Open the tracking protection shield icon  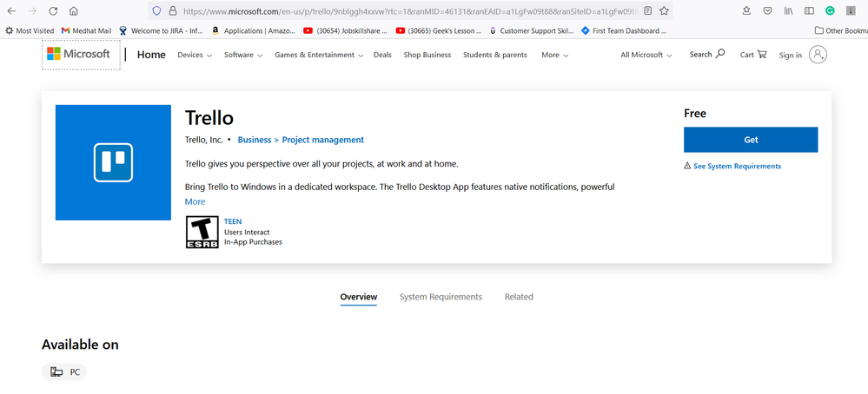(156, 10)
